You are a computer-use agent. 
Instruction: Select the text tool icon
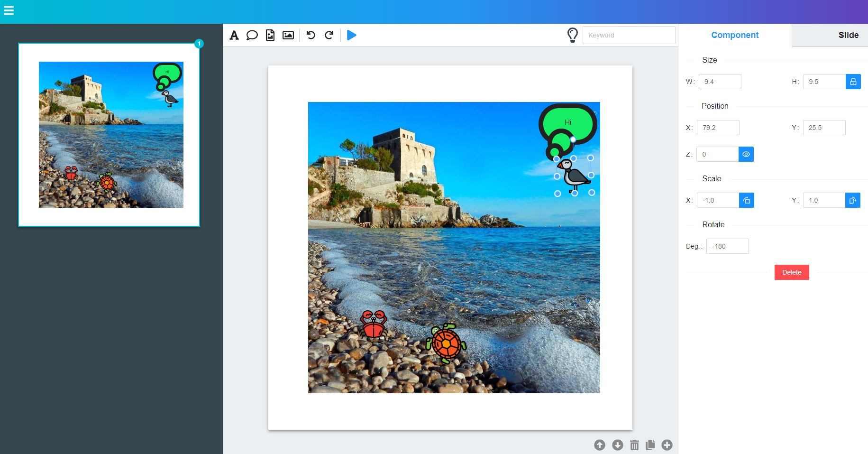click(x=234, y=35)
